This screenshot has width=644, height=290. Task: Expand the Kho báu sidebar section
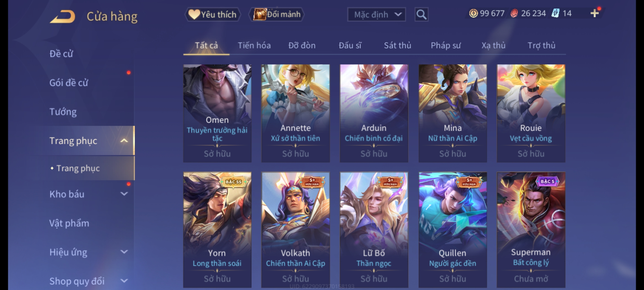click(x=124, y=194)
